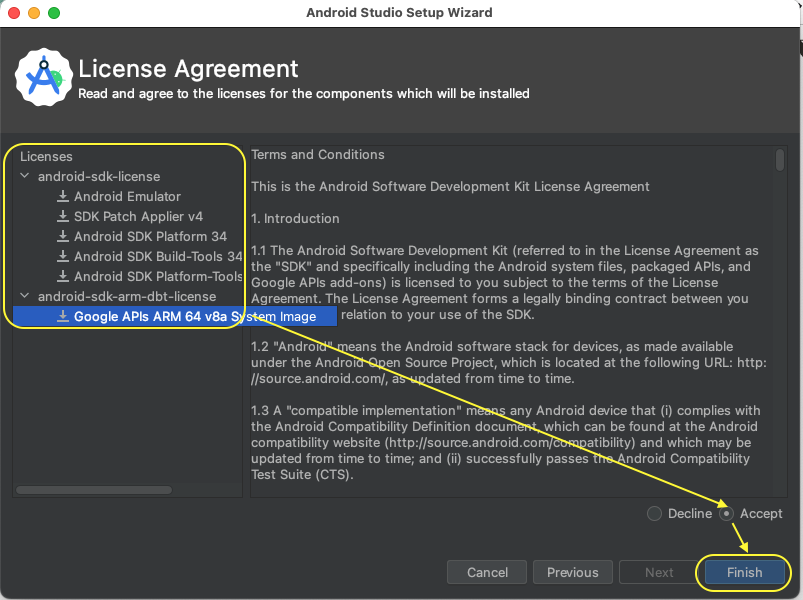Viewport: 803px width, 600px height.
Task: Click the license text vertical scrollbar thumb
Action: click(779, 160)
